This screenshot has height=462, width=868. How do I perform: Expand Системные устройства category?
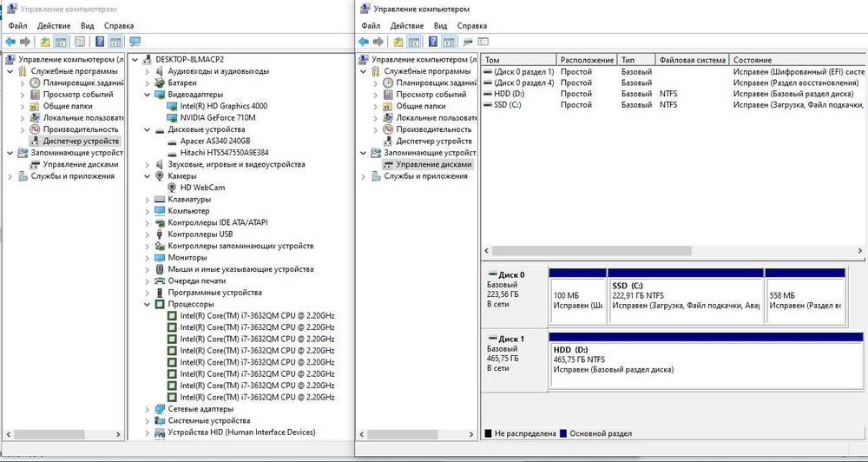[148, 421]
